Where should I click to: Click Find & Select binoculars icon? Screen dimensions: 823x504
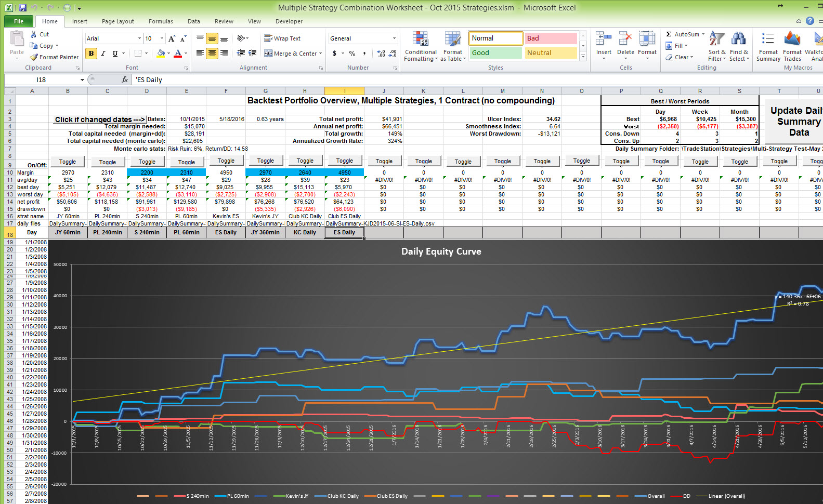[738, 39]
